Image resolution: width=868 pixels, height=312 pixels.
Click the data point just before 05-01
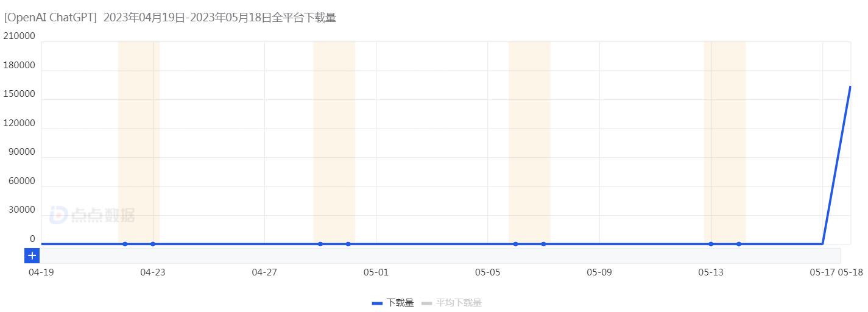click(x=348, y=244)
